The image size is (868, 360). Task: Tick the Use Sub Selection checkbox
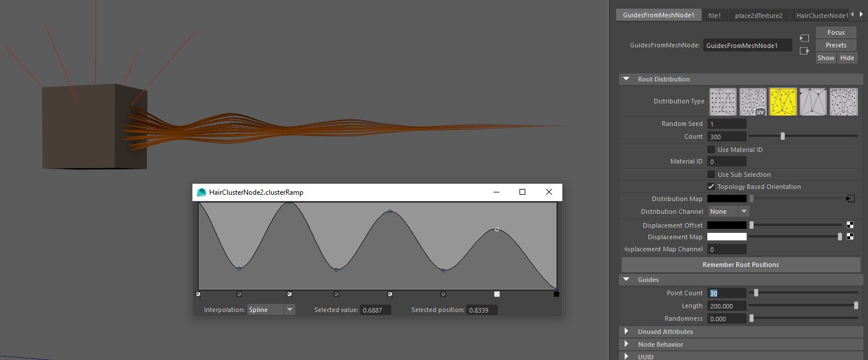[x=711, y=175]
